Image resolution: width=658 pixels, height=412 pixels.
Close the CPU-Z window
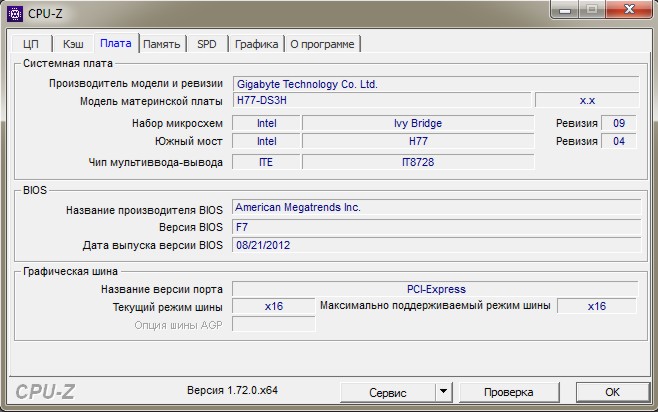629,10
